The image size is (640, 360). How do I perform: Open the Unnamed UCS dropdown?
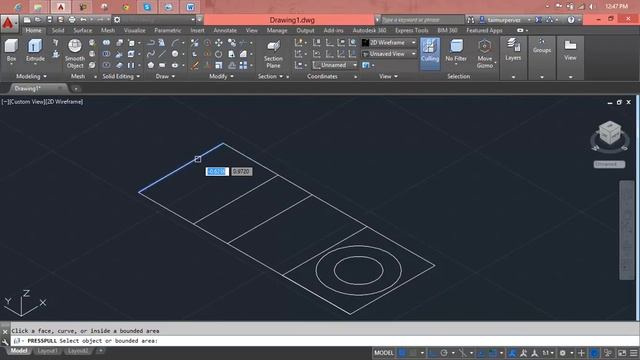pyautogui.click(x=335, y=65)
